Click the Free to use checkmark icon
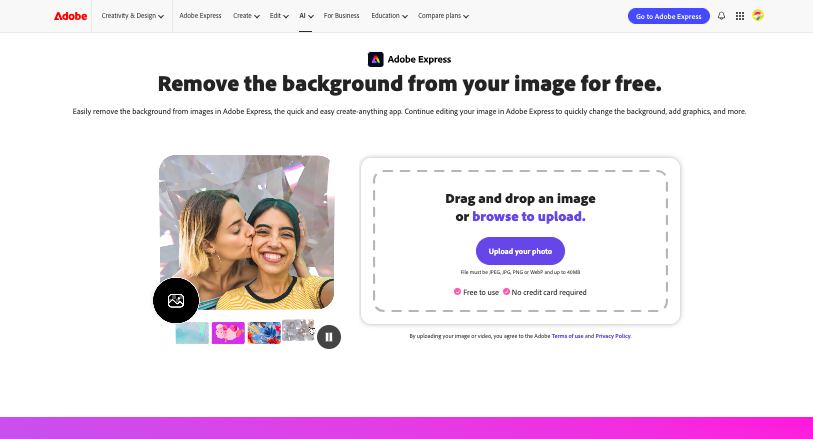 (x=457, y=292)
